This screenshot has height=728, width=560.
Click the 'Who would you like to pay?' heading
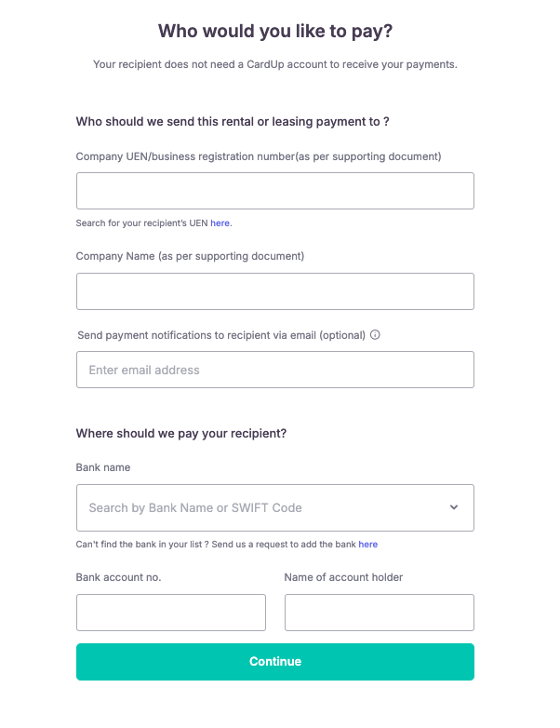point(275,32)
